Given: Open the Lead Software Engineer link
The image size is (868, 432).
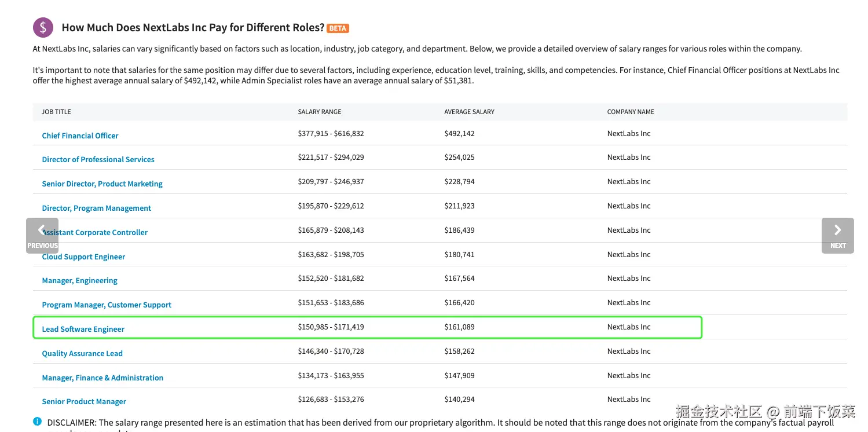Looking at the screenshot, I should tap(83, 329).
